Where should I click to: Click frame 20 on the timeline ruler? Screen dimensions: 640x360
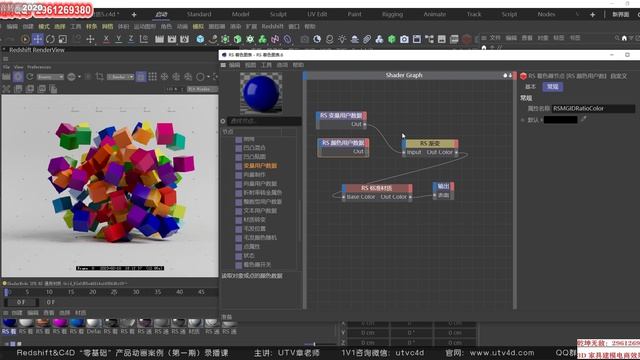click(x=92, y=292)
